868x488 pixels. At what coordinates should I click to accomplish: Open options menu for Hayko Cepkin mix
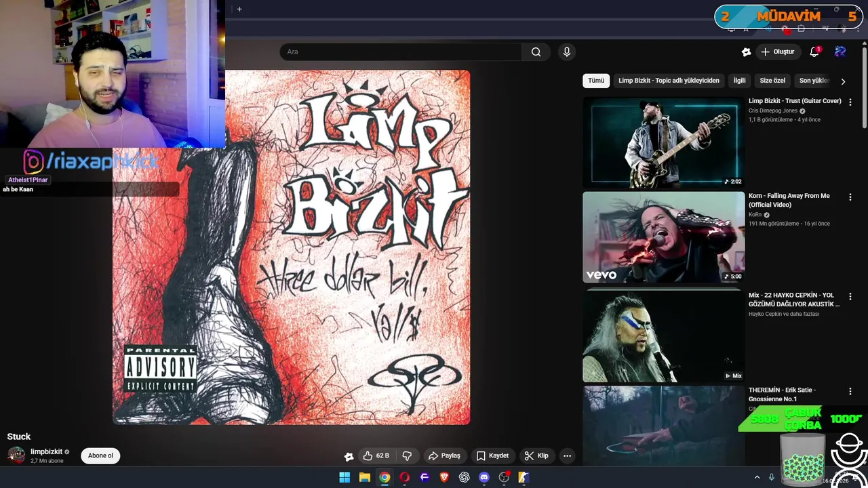pos(850,296)
